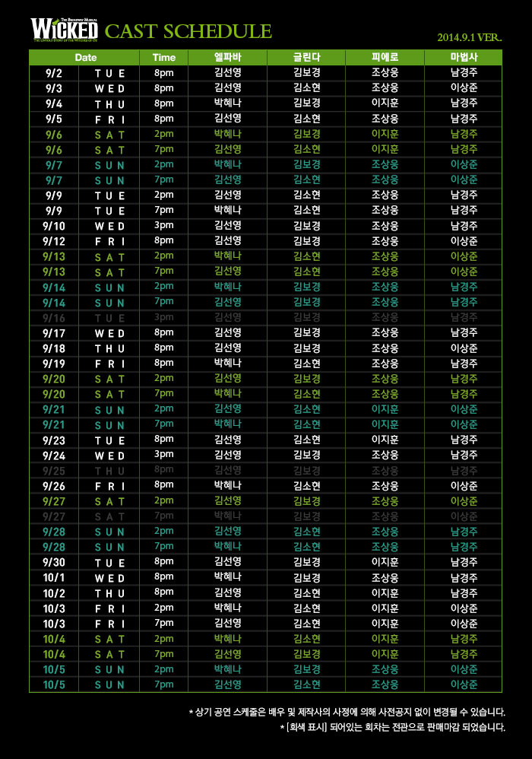Click the schedule change notice footnote
The image size is (532, 759).
pyautogui.click(x=347, y=713)
